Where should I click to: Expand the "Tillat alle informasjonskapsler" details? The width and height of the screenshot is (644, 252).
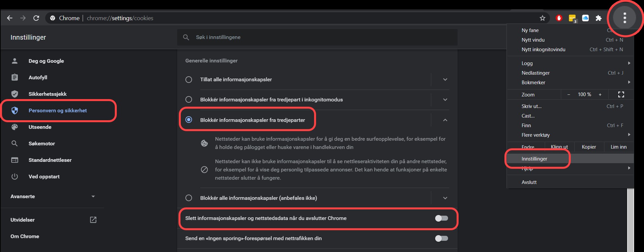pyautogui.click(x=445, y=80)
